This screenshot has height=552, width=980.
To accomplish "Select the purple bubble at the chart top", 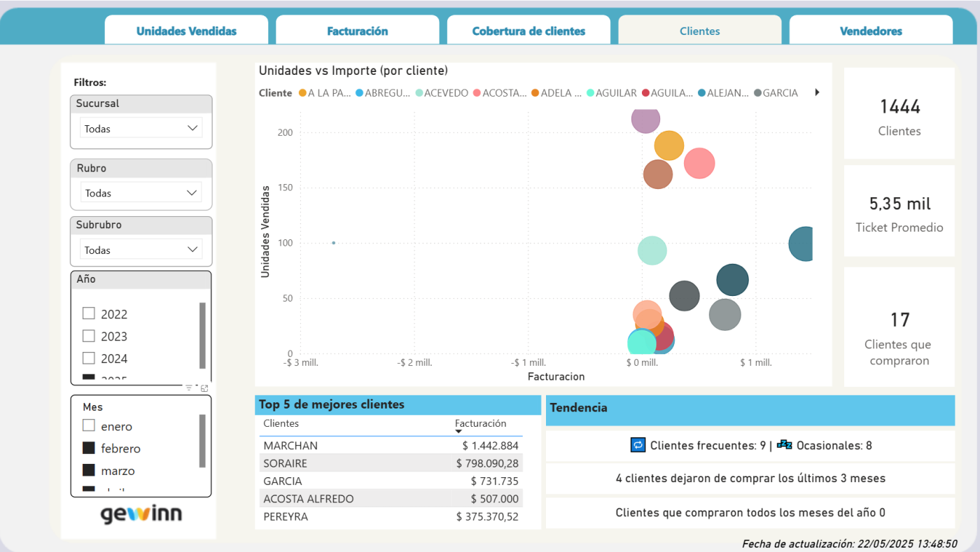I will [645, 120].
